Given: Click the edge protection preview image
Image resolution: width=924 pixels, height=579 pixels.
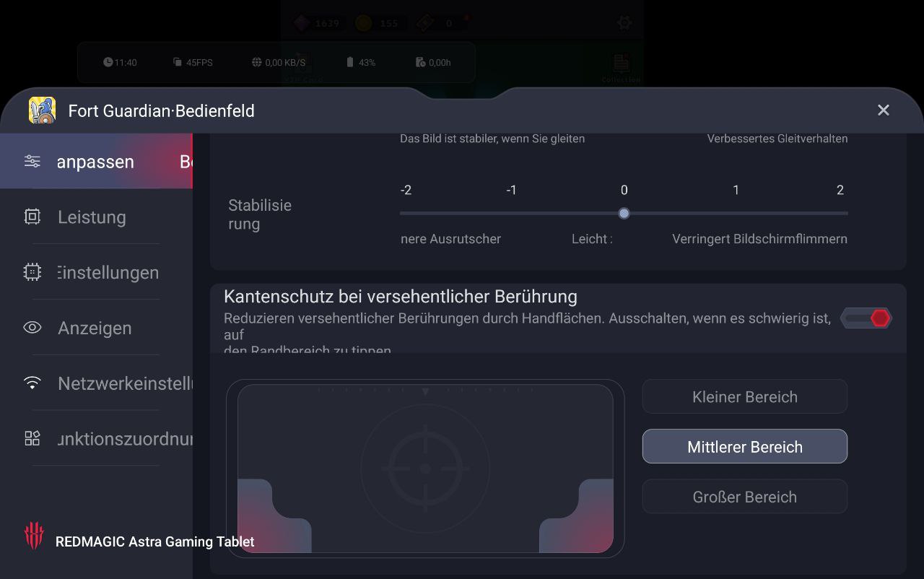Looking at the screenshot, I should tap(425, 469).
